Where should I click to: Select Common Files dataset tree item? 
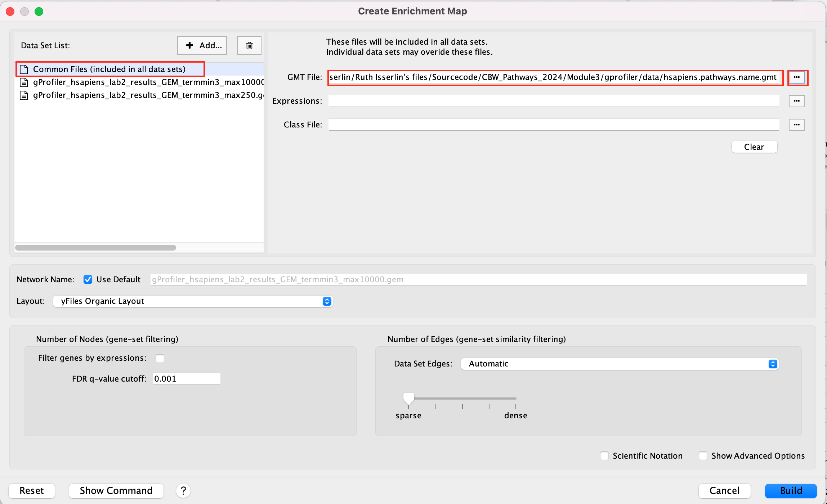point(110,69)
